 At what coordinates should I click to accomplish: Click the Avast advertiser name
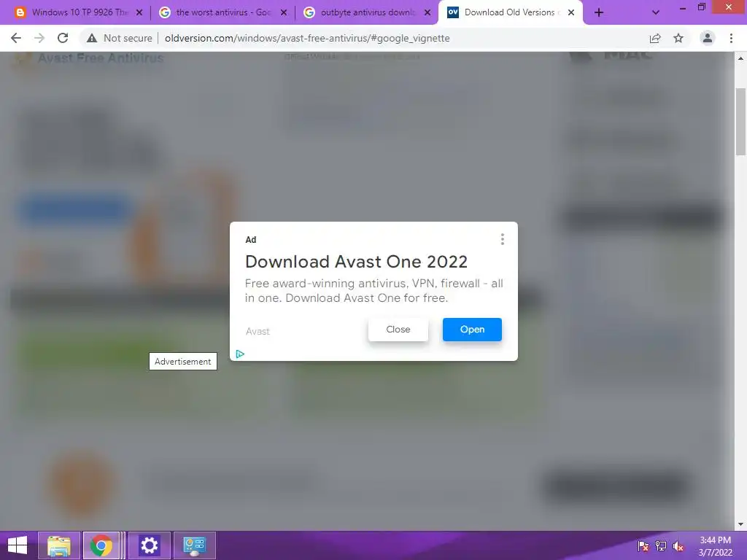(x=258, y=332)
